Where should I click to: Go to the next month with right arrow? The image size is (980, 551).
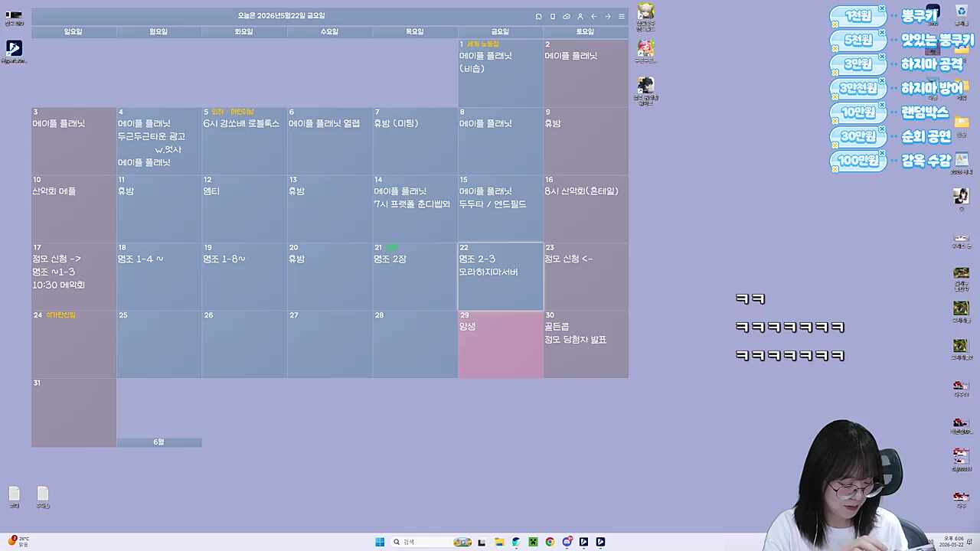pyautogui.click(x=608, y=16)
